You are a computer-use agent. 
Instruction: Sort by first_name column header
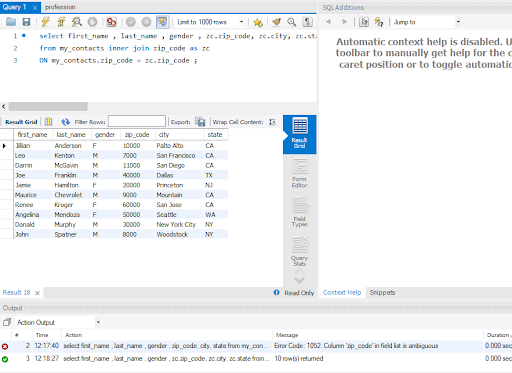point(32,135)
